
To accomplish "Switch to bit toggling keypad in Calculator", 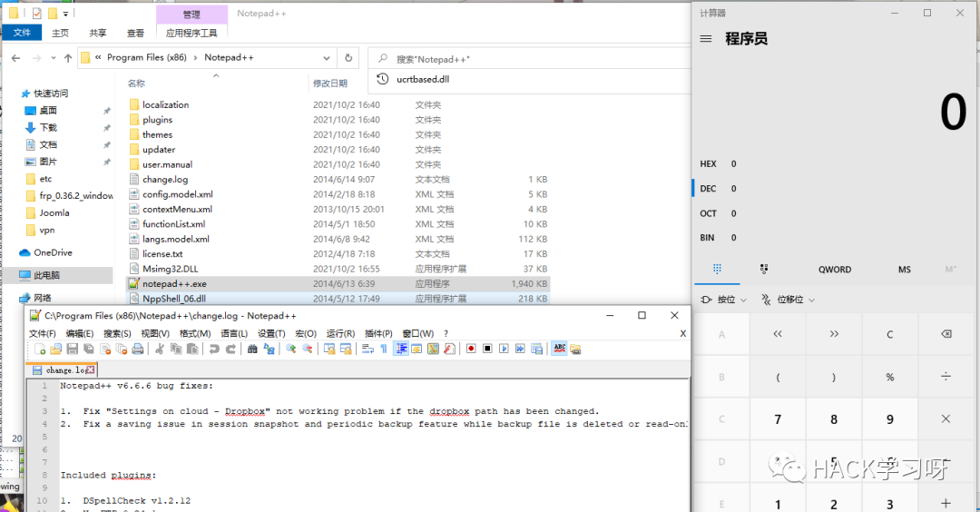I will (764, 269).
